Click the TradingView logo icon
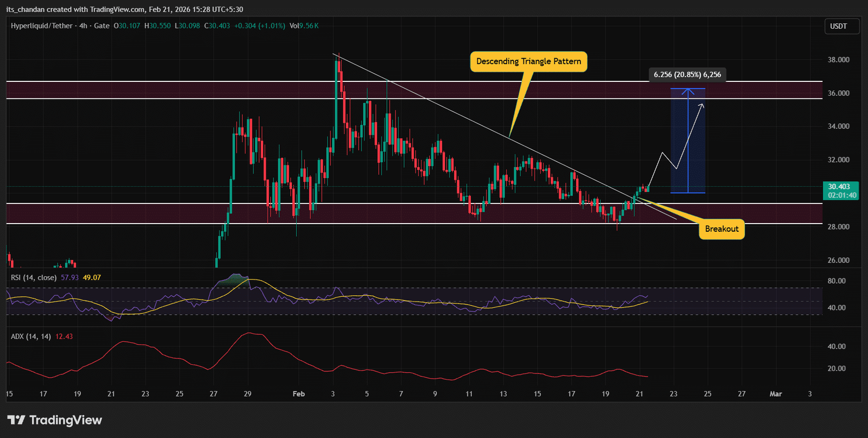 click(16, 420)
